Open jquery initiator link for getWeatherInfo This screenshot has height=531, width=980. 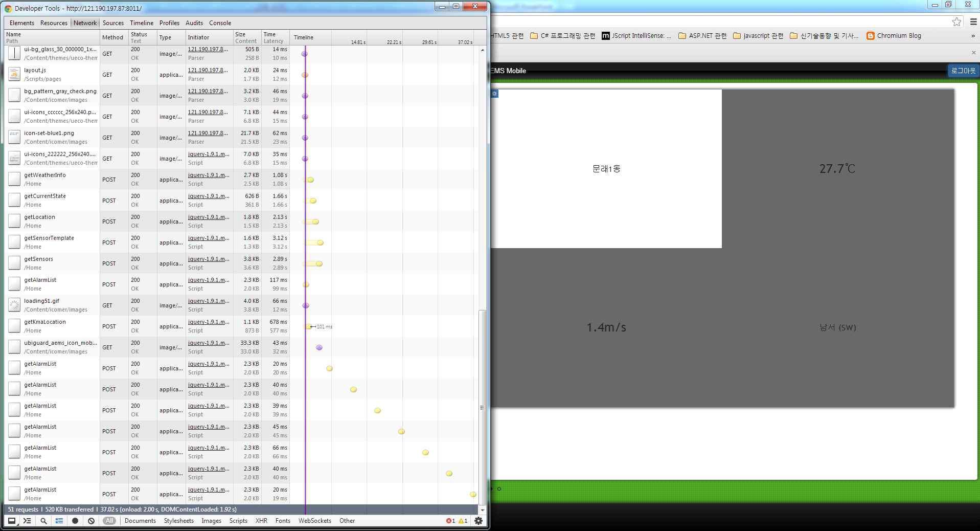(209, 175)
